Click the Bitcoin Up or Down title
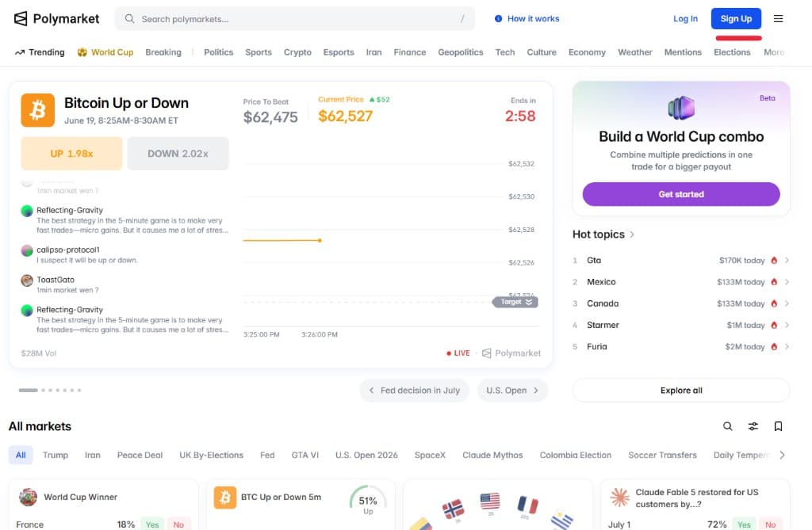Screen dimensions: 812x530 pyautogui.click(x=126, y=103)
